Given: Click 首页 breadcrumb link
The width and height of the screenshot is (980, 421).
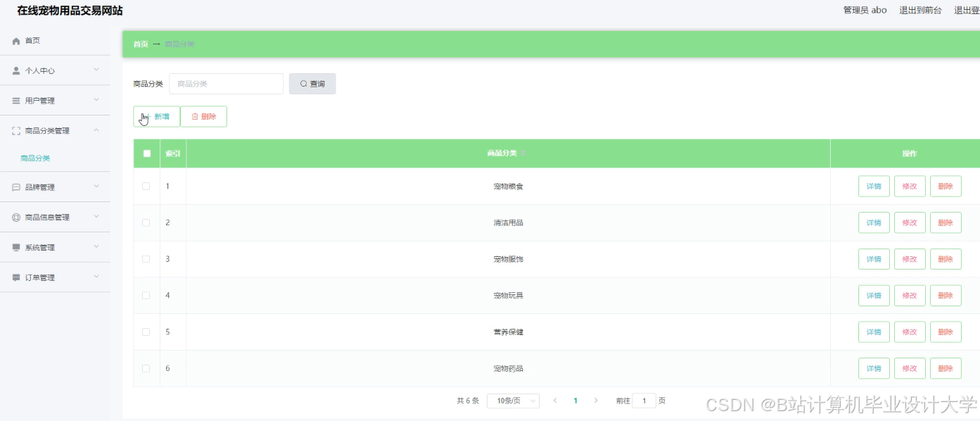Looking at the screenshot, I should click(141, 44).
